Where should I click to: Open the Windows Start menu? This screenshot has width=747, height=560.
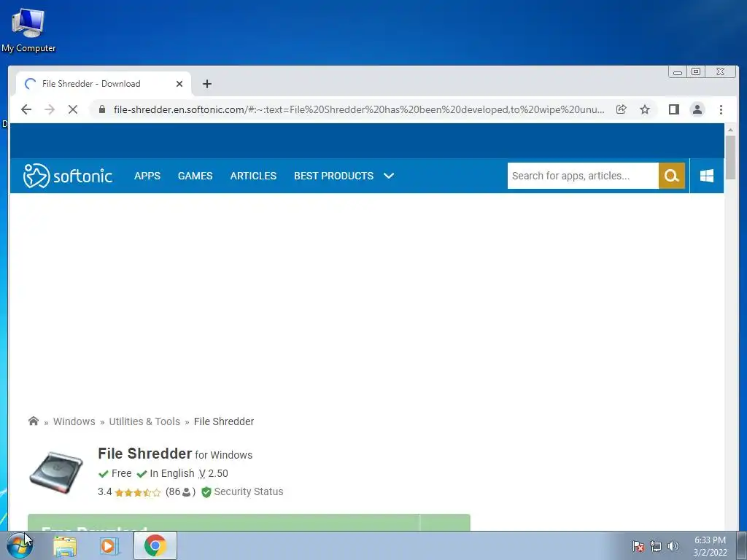point(20,545)
